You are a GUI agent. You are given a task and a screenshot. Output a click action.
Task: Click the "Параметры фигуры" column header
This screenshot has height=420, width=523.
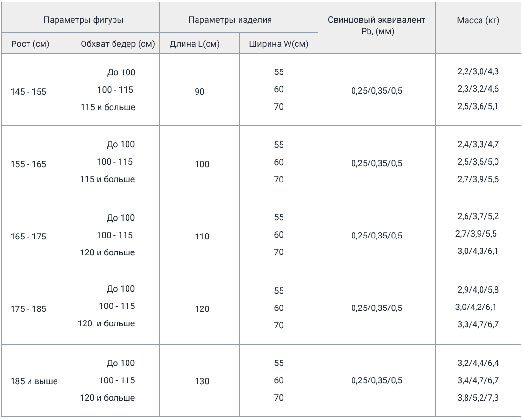point(83,20)
